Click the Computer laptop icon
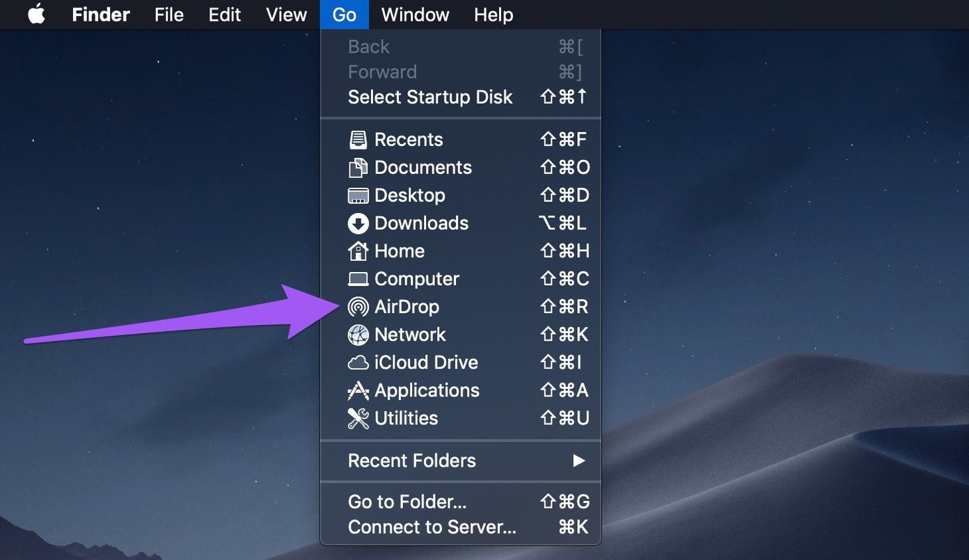The width and height of the screenshot is (969, 560). click(358, 279)
